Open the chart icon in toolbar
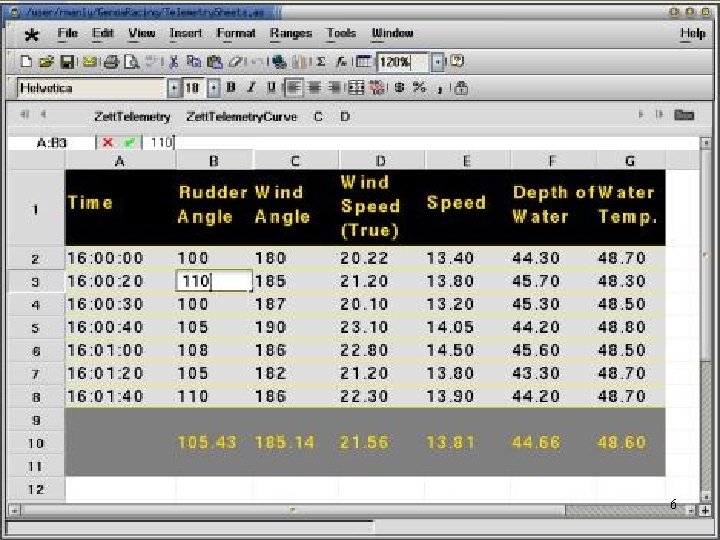The image size is (720, 540). coord(300,62)
